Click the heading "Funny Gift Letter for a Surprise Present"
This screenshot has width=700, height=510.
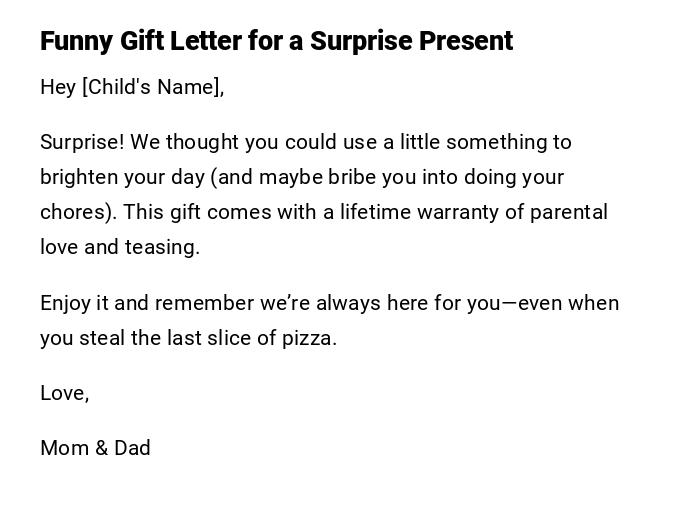(x=276, y=41)
